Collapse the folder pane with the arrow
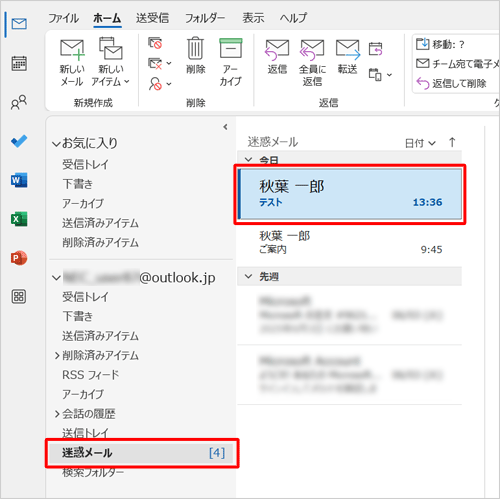 pos(225,127)
